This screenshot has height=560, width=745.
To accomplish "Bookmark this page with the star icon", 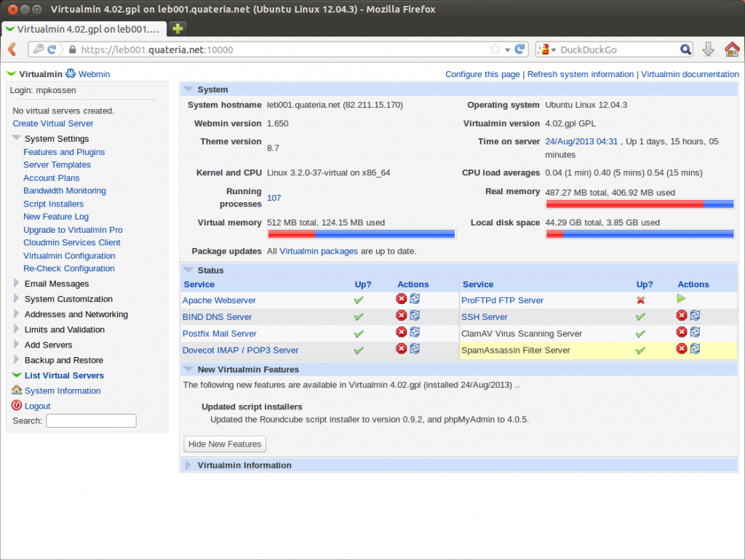I will (495, 49).
